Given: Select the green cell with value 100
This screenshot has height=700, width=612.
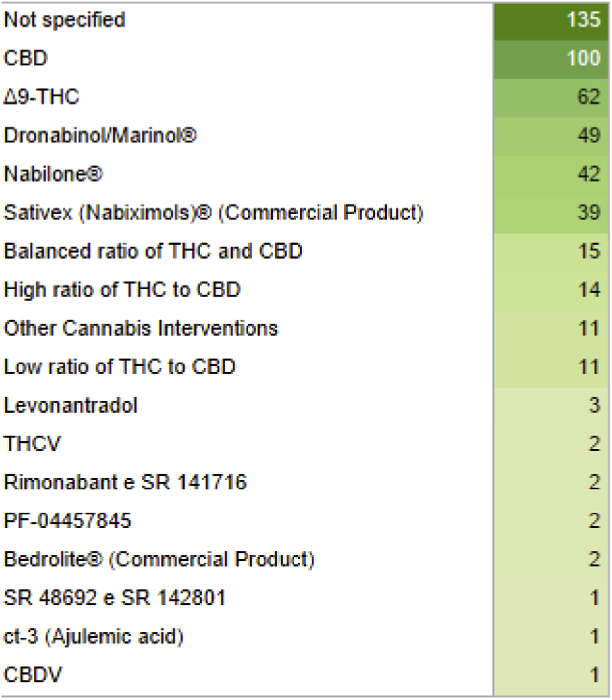Looking at the screenshot, I should click(551, 59).
